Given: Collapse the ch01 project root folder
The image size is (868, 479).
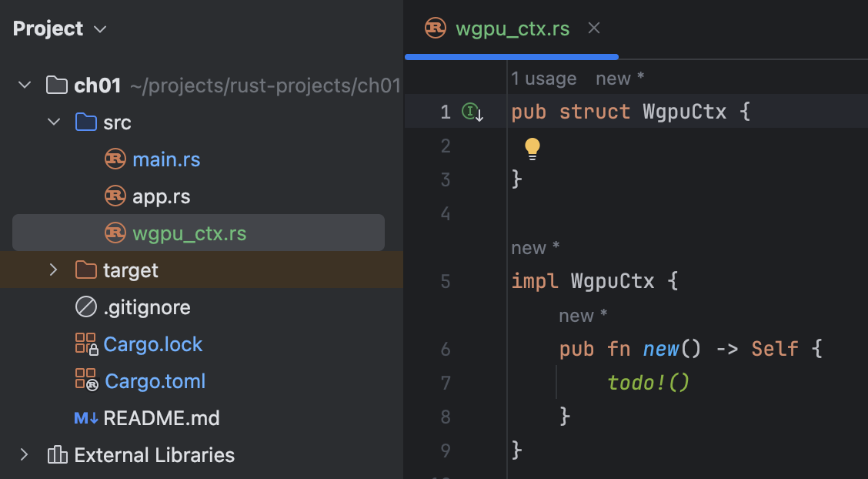Looking at the screenshot, I should [25, 85].
